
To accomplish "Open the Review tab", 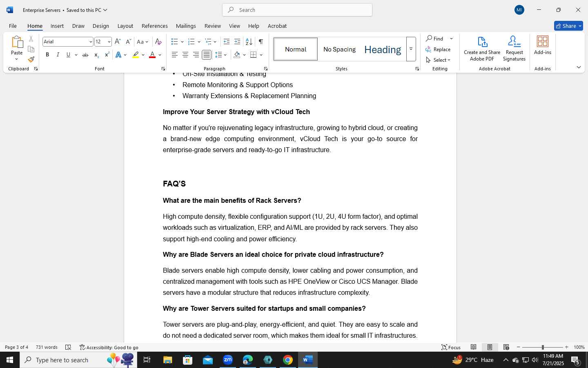I will pyautogui.click(x=212, y=26).
